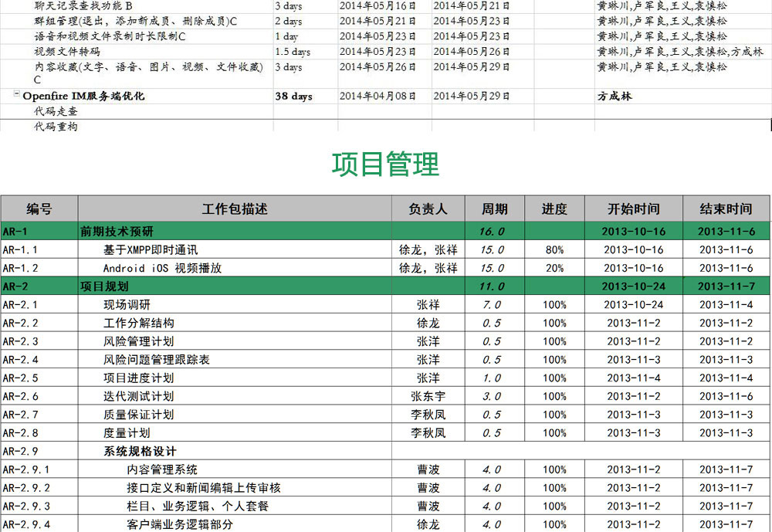Click the 编号 column header
Image resolution: width=772 pixels, height=532 pixels.
pyautogui.click(x=39, y=208)
